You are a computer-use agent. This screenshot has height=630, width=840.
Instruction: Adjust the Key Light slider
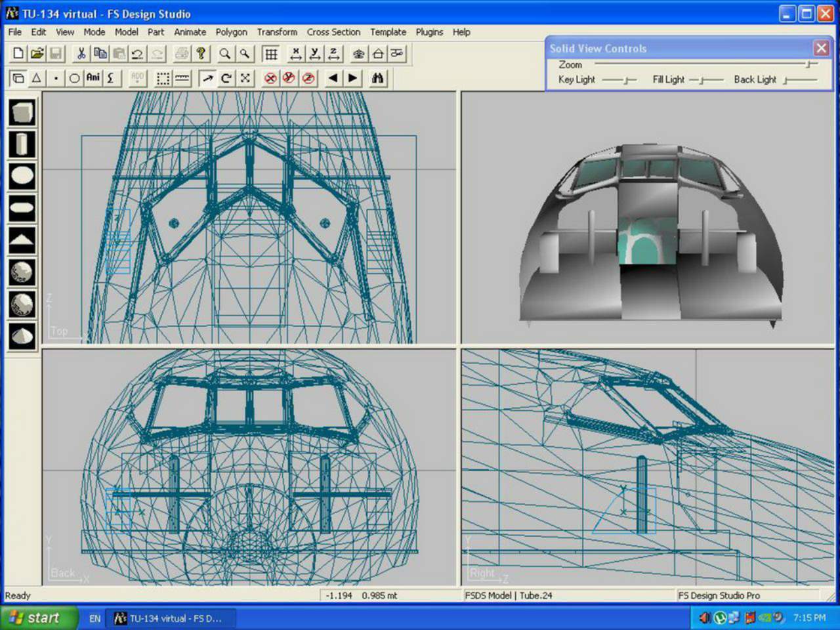pyautogui.click(x=619, y=80)
